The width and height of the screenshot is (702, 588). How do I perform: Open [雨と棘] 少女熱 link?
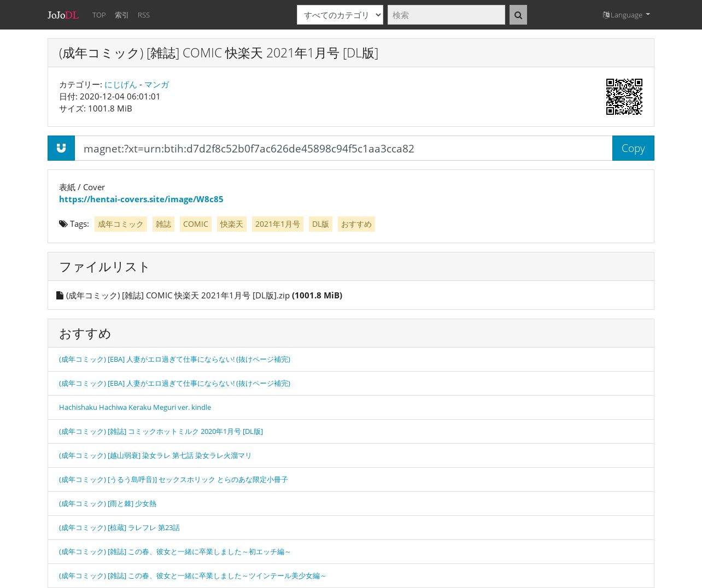click(108, 503)
